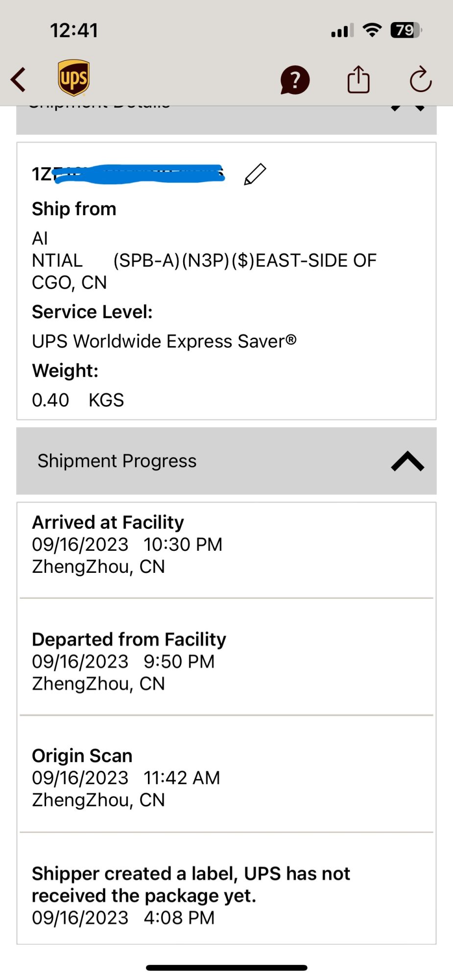Open the share sheet icon

tap(358, 79)
